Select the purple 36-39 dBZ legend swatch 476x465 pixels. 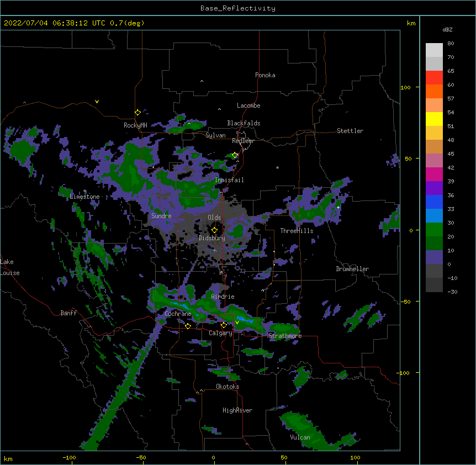coord(434,188)
